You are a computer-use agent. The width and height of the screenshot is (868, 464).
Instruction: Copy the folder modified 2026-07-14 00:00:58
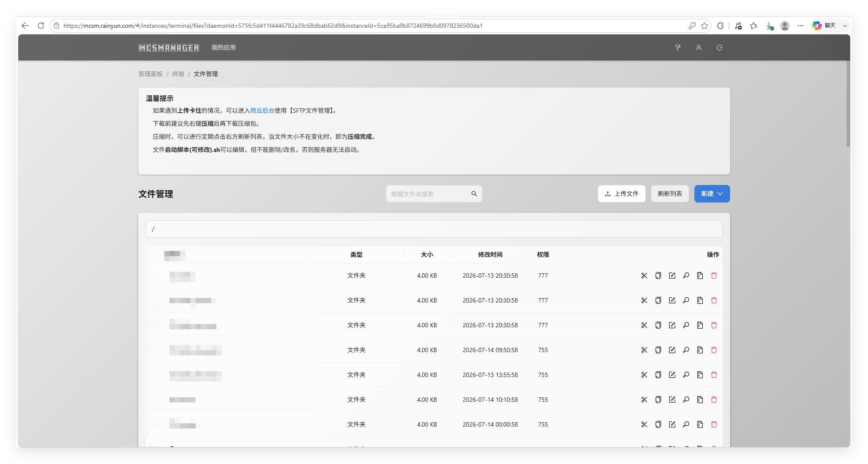coord(658,424)
